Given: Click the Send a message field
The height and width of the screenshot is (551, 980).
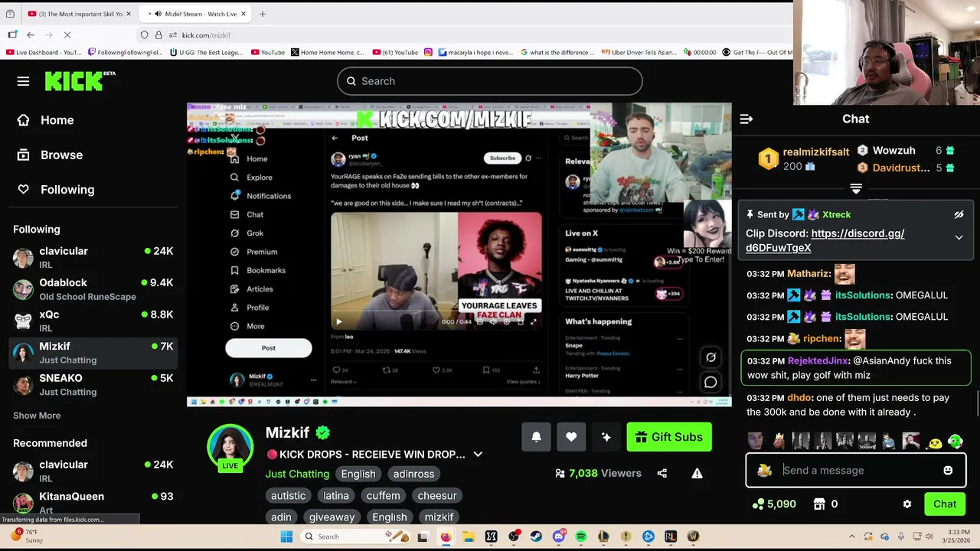Looking at the screenshot, I should click(856, 471).
